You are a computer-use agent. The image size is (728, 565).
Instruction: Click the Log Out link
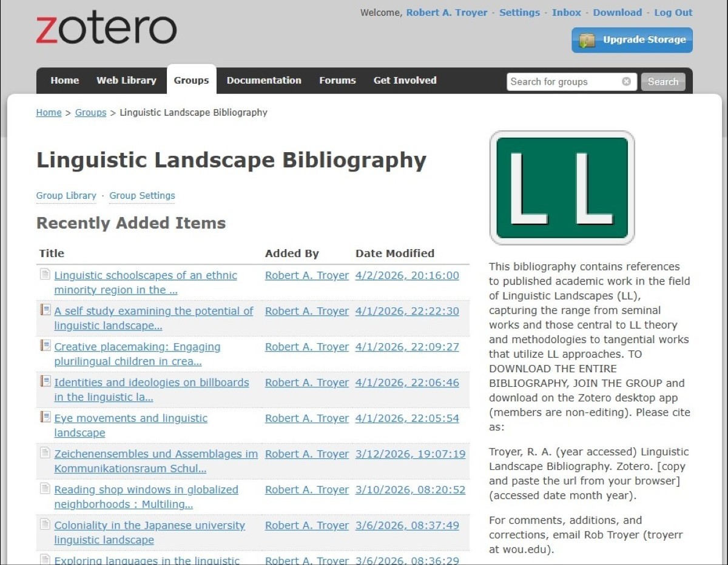pos(673,12)
